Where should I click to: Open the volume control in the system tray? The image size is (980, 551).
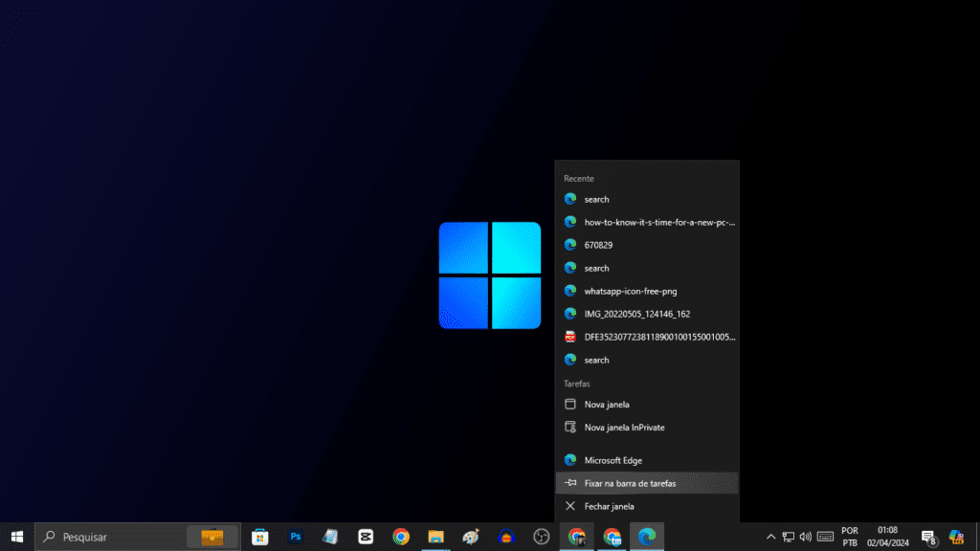pos(807,537)
